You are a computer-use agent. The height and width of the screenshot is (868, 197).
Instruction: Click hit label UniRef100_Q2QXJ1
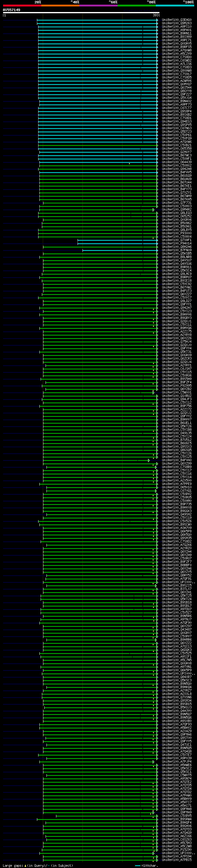click(x=177, y=321)
